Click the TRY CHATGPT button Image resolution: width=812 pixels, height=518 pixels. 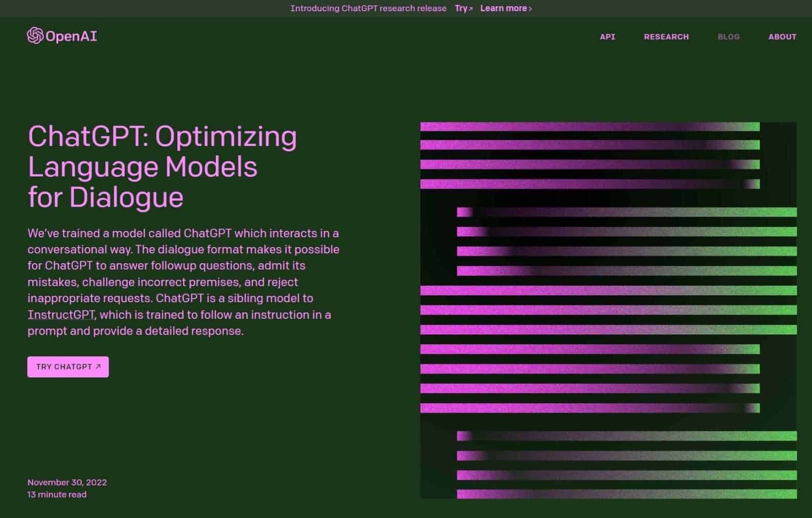tap(68, 367)
